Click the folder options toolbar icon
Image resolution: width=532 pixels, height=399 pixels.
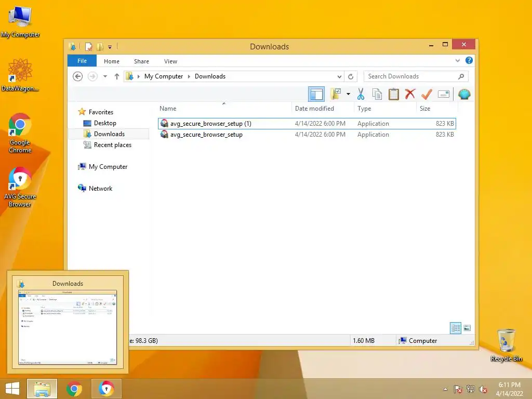coord(336,94)
